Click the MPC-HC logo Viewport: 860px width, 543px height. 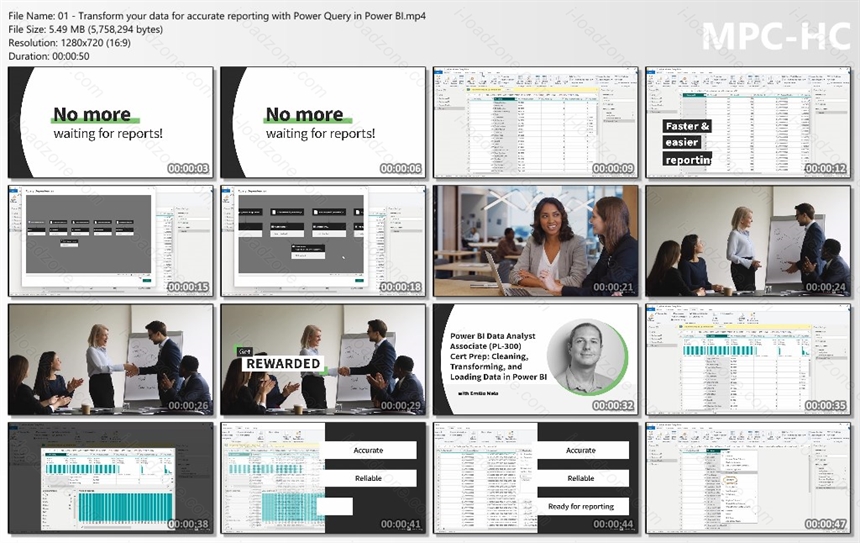point(776,37)
